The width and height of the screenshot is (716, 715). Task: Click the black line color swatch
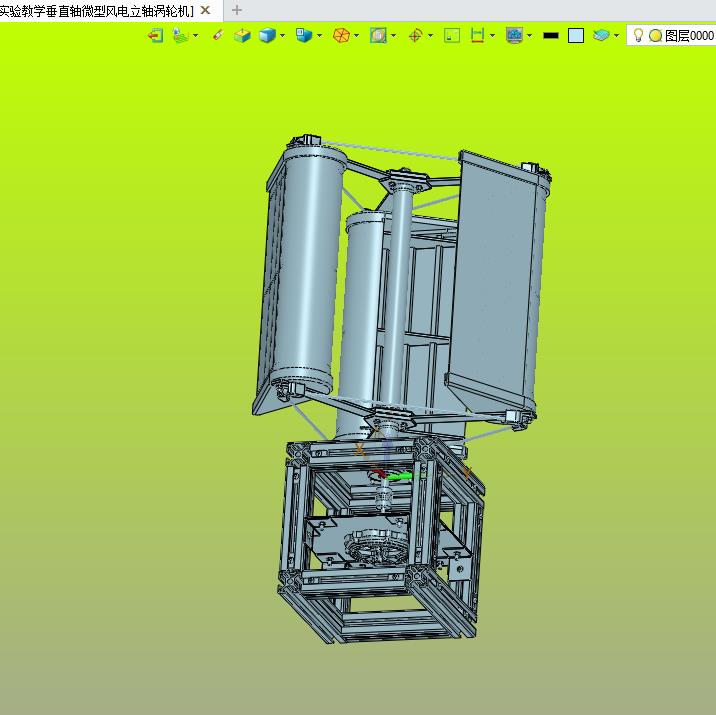(550, 35)
